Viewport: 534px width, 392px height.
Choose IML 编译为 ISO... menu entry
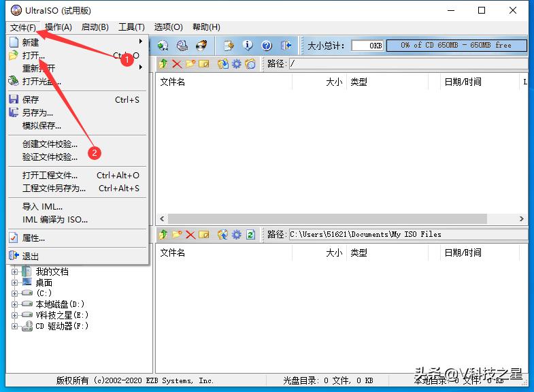pyautogui.click(x=78, y=219)
